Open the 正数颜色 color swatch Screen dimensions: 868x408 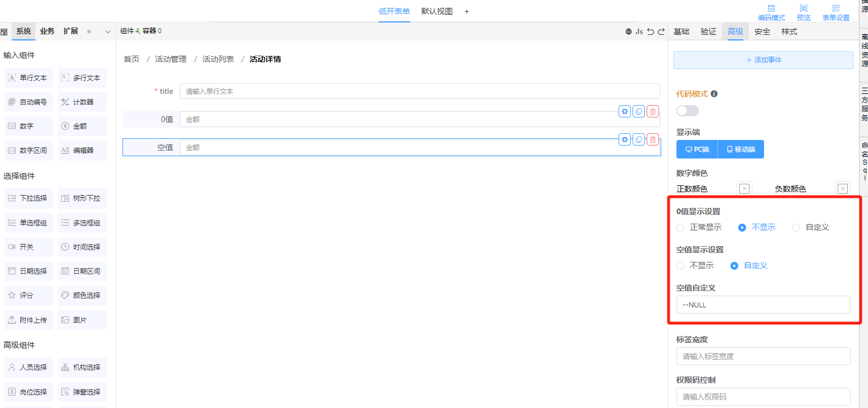[744, 189]
